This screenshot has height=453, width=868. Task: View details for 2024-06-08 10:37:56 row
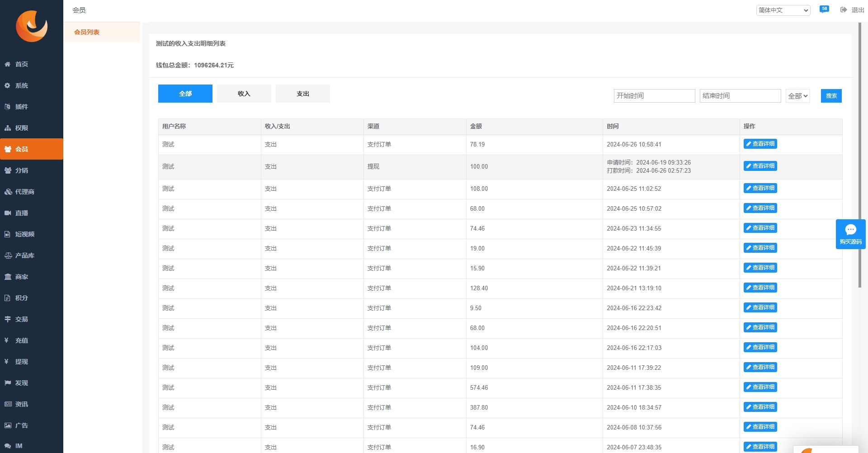[x=760, y=427]
